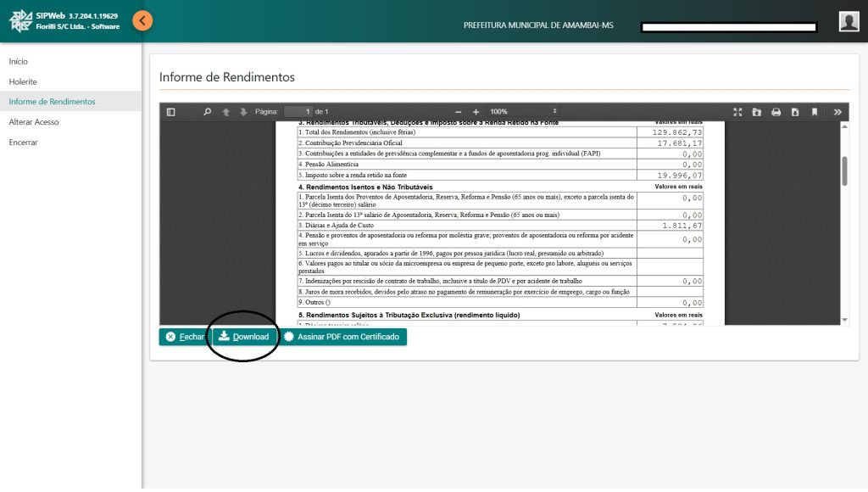Click Assinar PDF com Certificado button

tap(343, 337)
